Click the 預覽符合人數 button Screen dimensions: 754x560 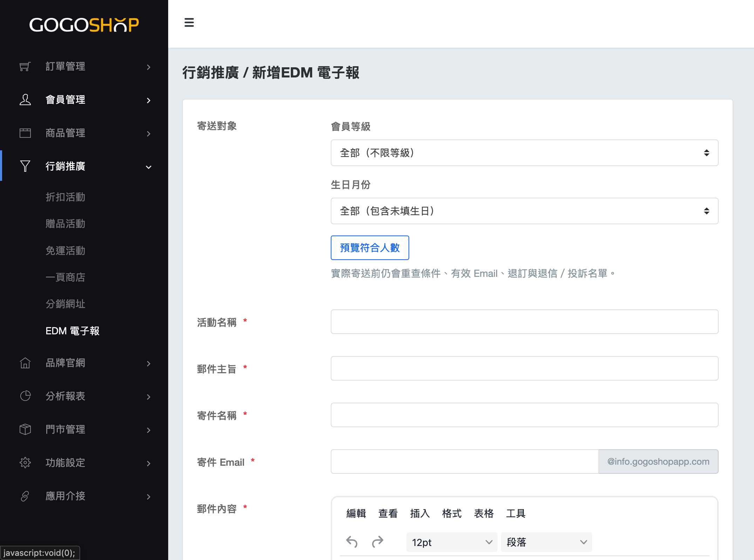370,248
